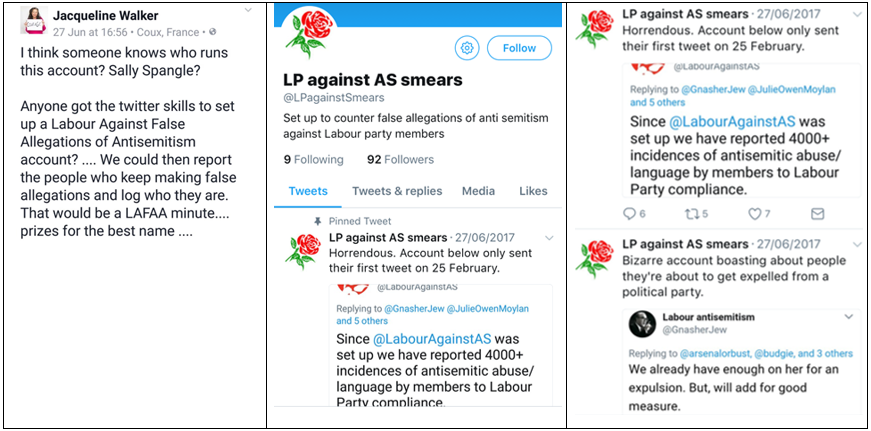Open the profile settings gear icon
Viewport: 871px width, 431px height.
[466, 47]
